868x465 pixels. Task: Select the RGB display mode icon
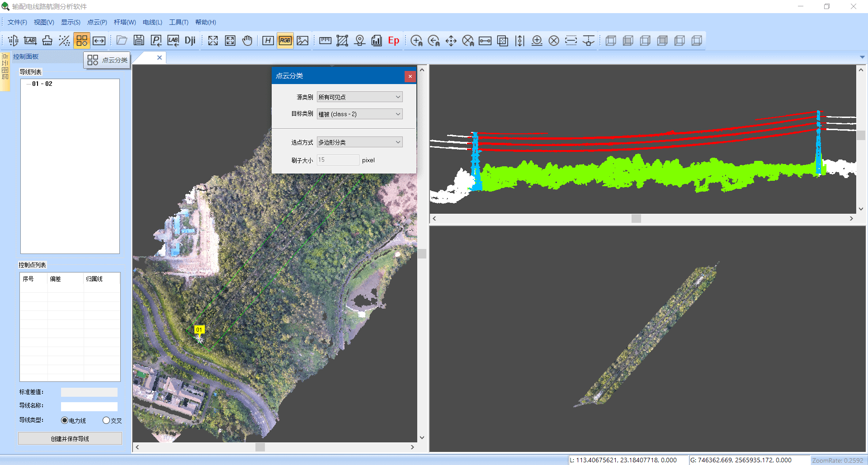coord(285,40)
